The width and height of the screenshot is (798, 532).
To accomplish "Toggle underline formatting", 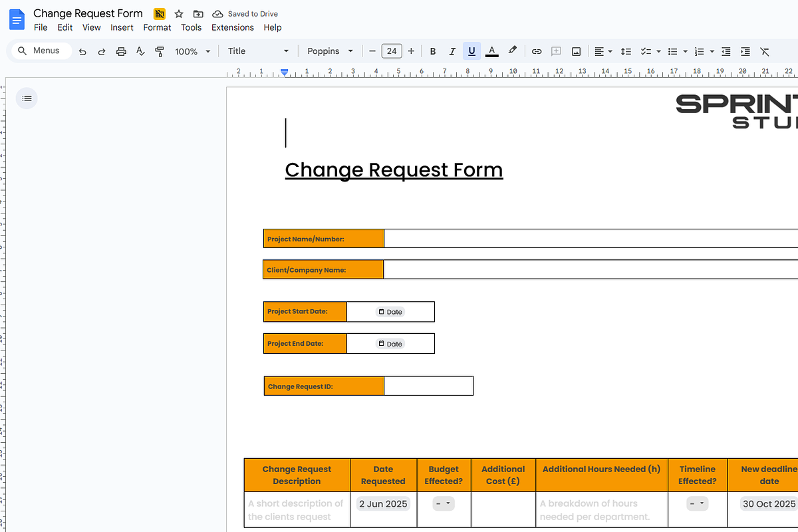I will 471,51.
